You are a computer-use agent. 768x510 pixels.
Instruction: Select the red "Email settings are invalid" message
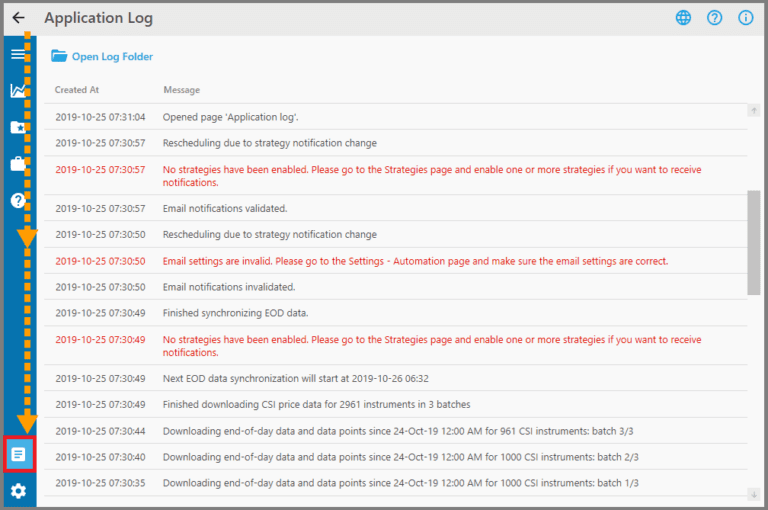(x=415, y=261)
